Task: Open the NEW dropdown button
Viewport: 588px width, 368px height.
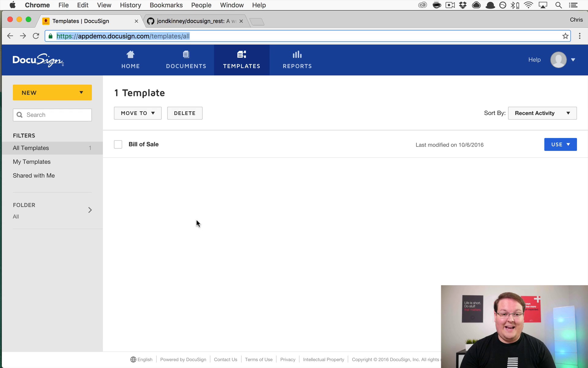Action: pyautogui.click(x=52, y=93)
